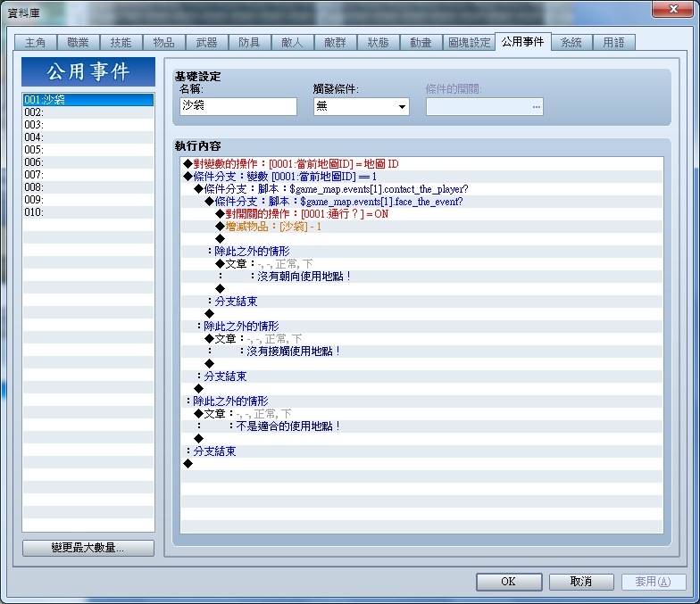Select the 沒有朝向使用地點！ text line
Viewport: 700px width, 604px height.
tap(421, 277)
